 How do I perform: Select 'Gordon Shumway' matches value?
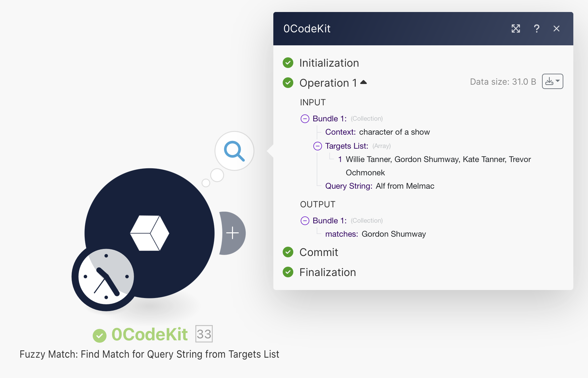pyautogui.click(x=394, y=234)
